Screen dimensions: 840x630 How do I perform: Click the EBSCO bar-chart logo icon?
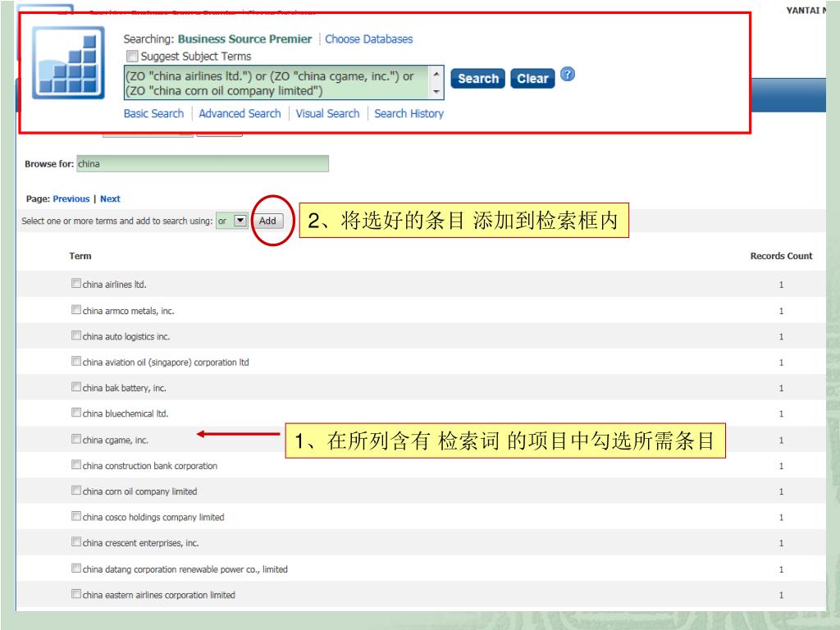(x=68, y=63)
